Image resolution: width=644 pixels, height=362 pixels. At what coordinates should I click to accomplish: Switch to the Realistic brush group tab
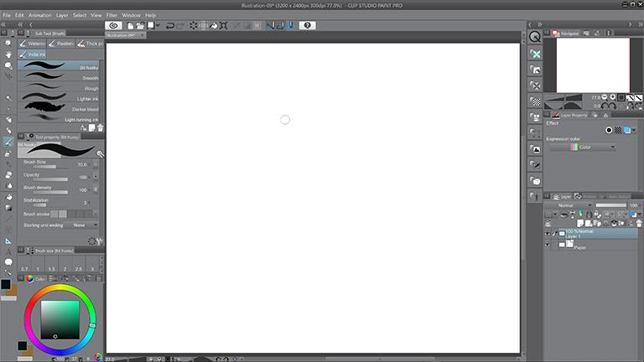(x=62, y=43)
